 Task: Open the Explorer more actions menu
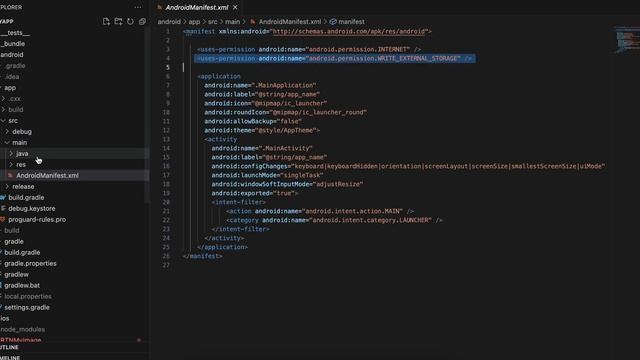coord(138,7)
